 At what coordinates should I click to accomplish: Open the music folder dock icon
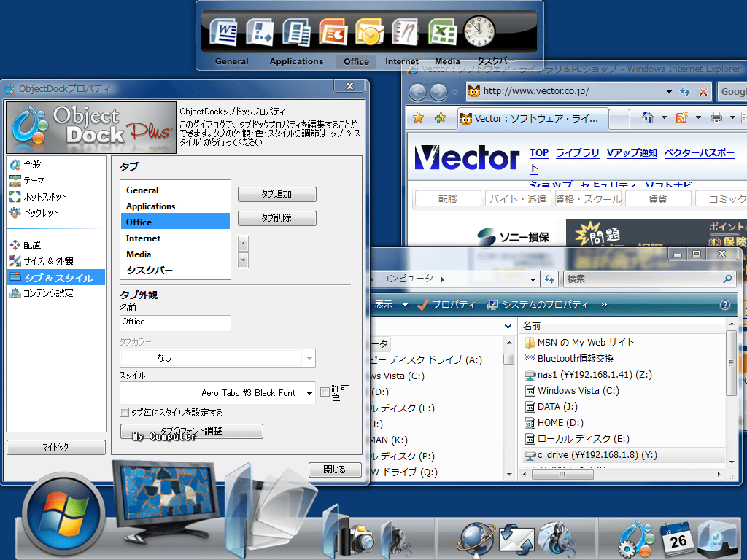click(x=395, y=539)
